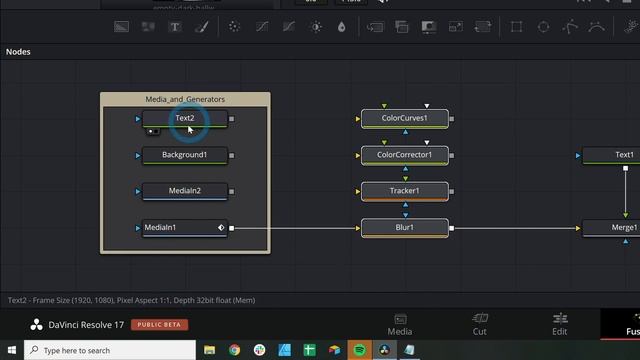
Task: Select the Blur1 node
Action: pos(405,228)
